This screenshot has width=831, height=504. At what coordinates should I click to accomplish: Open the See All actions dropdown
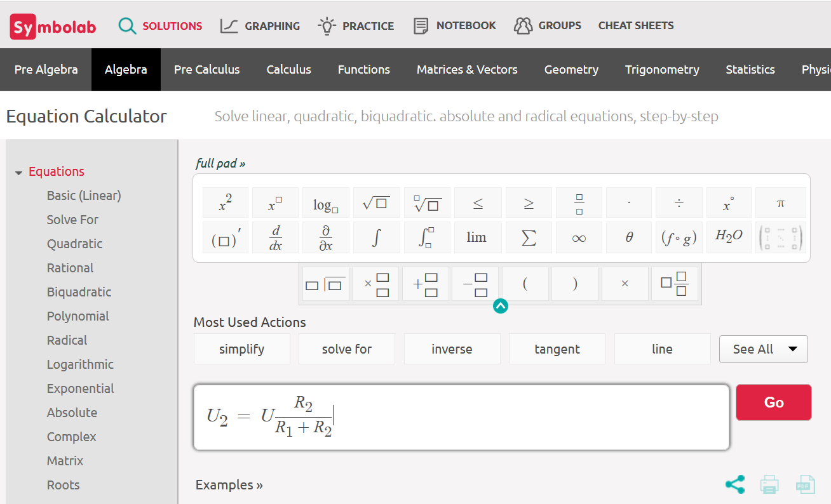[x=763, y=349]
